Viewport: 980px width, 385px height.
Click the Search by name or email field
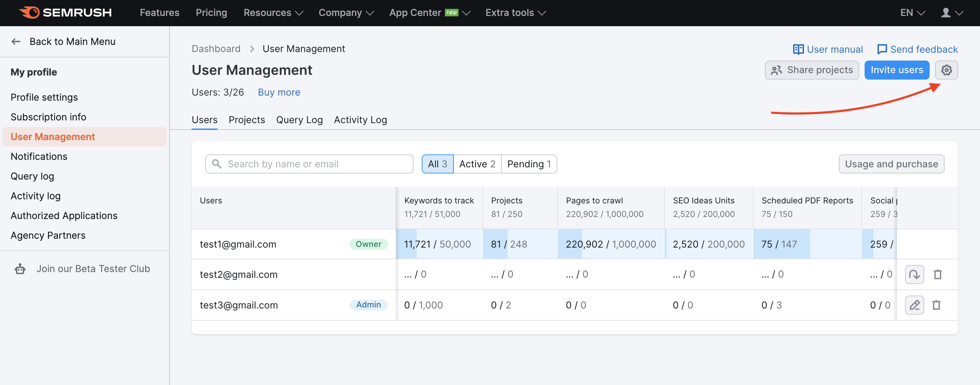(309, 164)
